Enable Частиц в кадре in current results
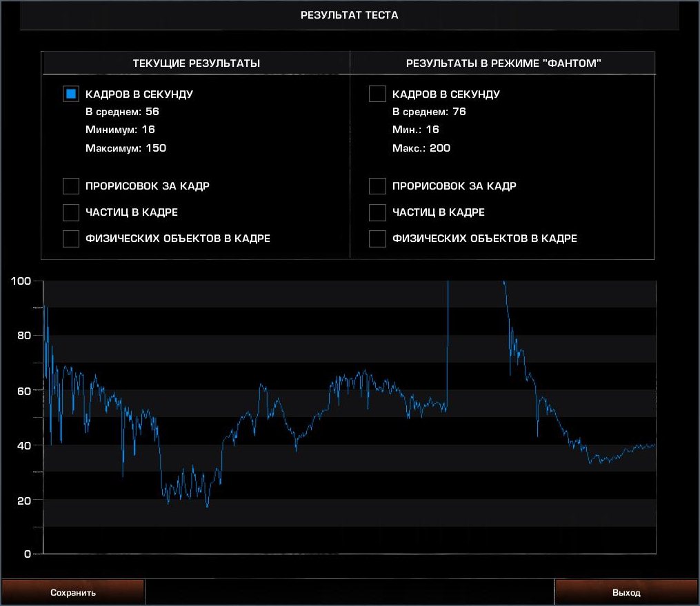 click(71, 212)
